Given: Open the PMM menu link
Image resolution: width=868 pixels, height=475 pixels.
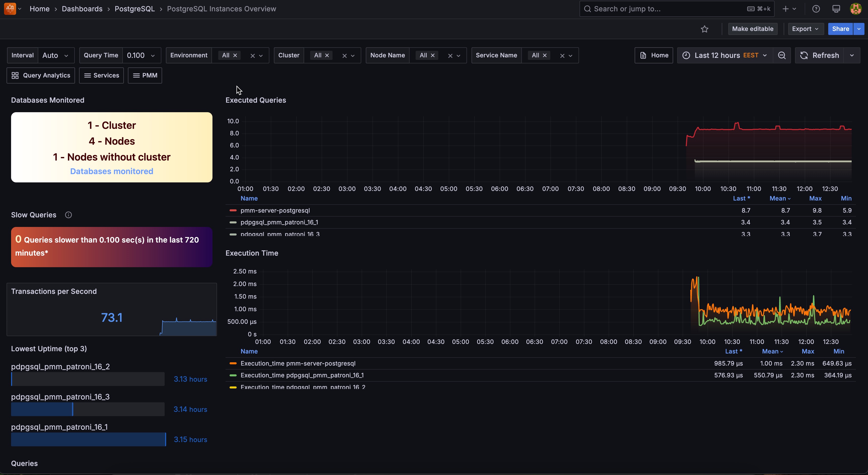Looking at the screenshot, I should (145, 75).
